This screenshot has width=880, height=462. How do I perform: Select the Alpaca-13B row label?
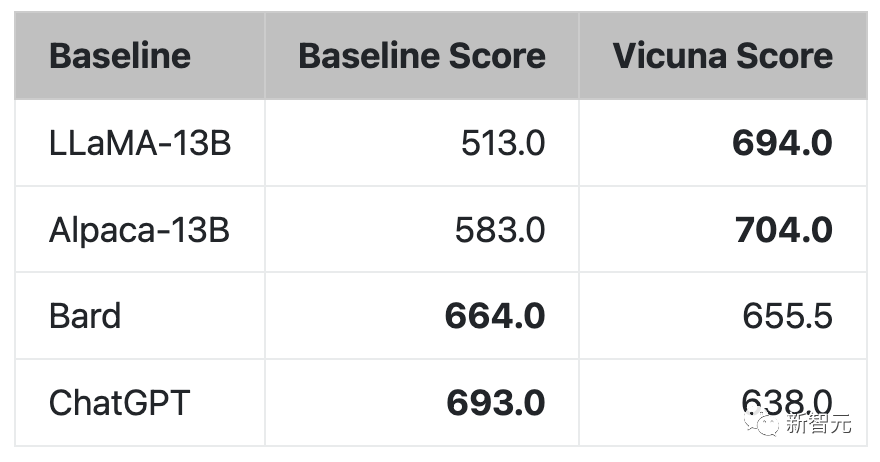tap(140, 230)
